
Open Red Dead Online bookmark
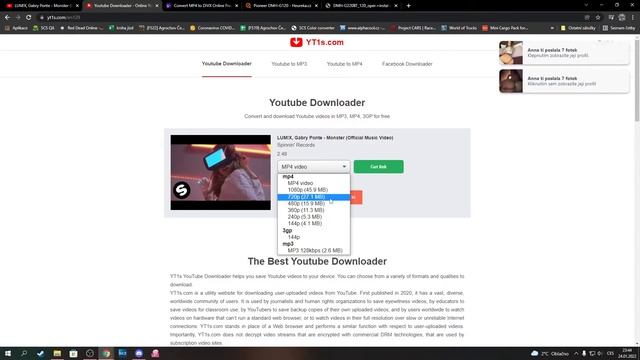(81, 28)
